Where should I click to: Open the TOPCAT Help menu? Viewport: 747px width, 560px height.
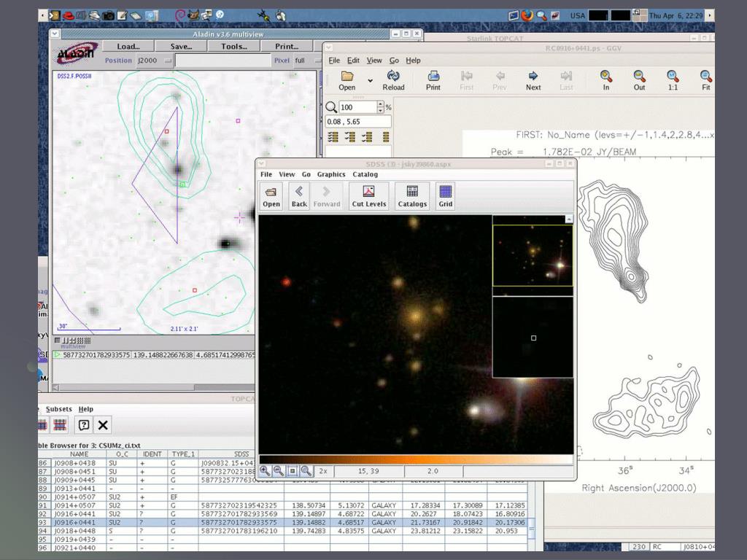pos(86,409)
